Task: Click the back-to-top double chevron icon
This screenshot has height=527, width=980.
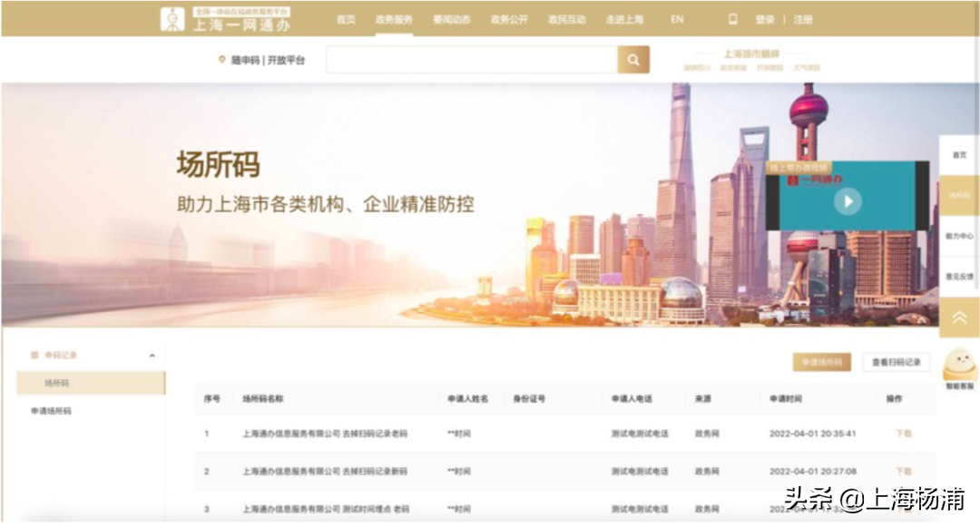Action: tap(960, 317)
